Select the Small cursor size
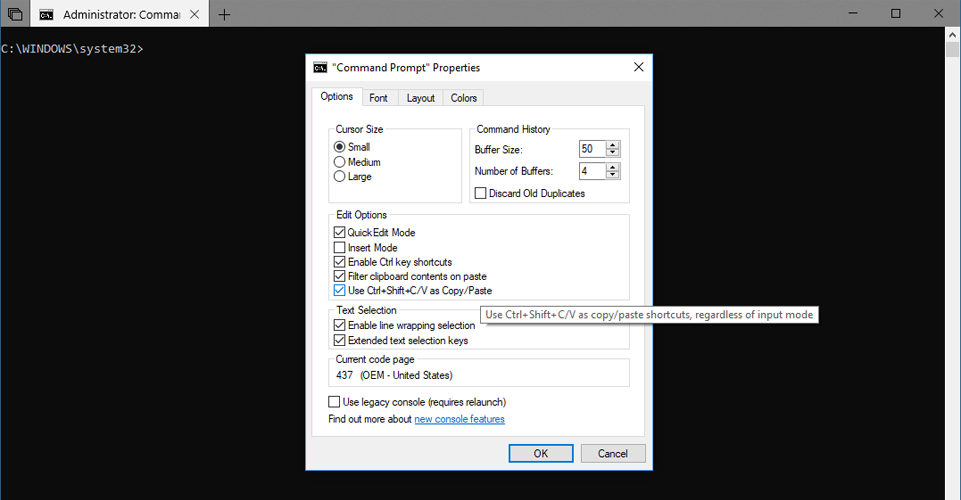961x500 pixels. tap(340, 147)
